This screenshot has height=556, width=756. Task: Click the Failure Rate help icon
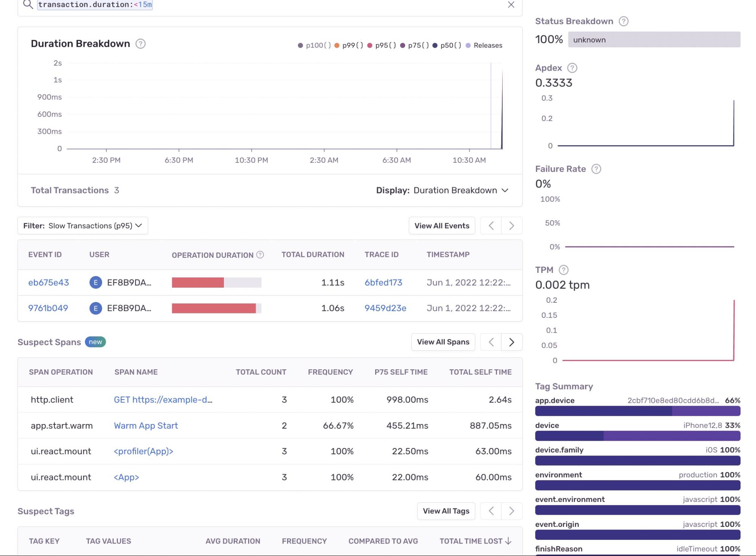597,169
